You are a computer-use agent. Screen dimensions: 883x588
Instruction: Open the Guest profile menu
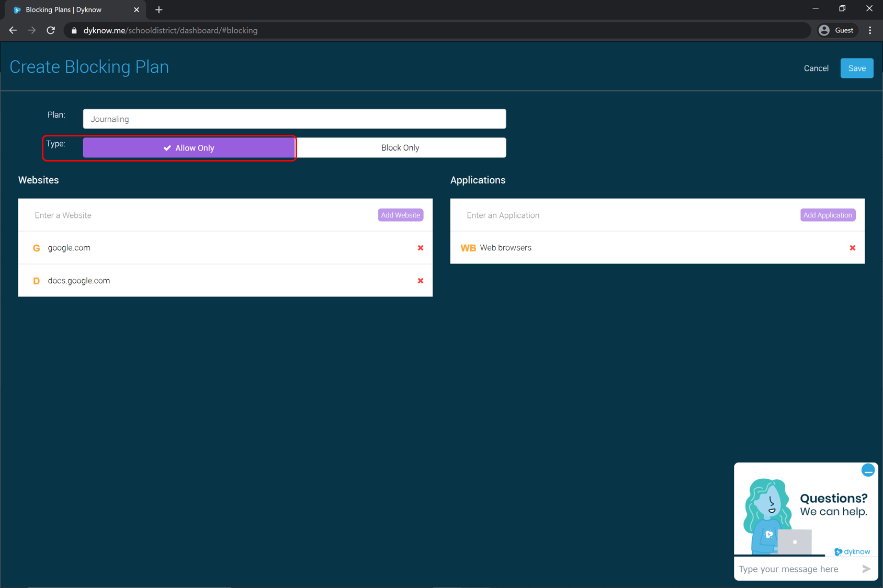click(837, 30)
